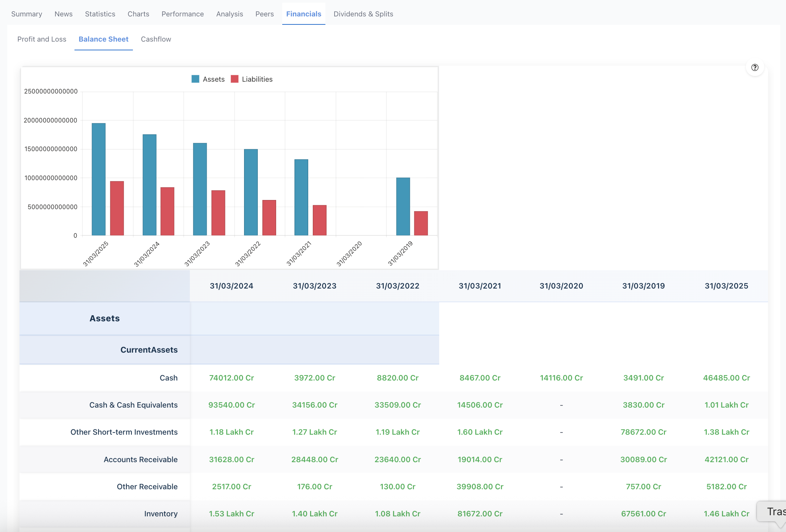Image resolution: width=786 pixels, height=532 pixels.
Task: Click Cash Equivalents value 1.01 Lakh Cr
Action: point(726,405)
